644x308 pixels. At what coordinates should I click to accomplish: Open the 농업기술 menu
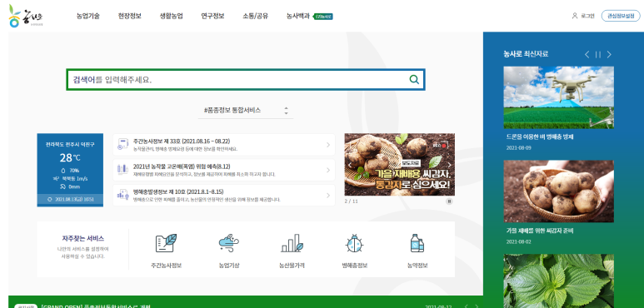point(87,17)
